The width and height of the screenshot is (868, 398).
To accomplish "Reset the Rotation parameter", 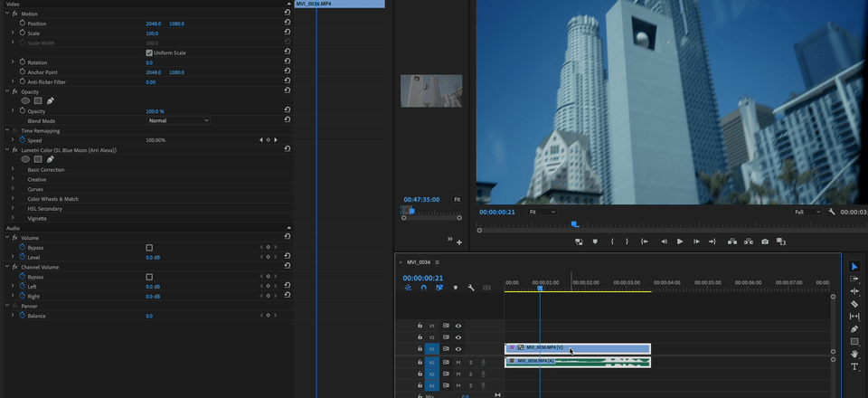I will pyautogui.click(x=288, y=62).
